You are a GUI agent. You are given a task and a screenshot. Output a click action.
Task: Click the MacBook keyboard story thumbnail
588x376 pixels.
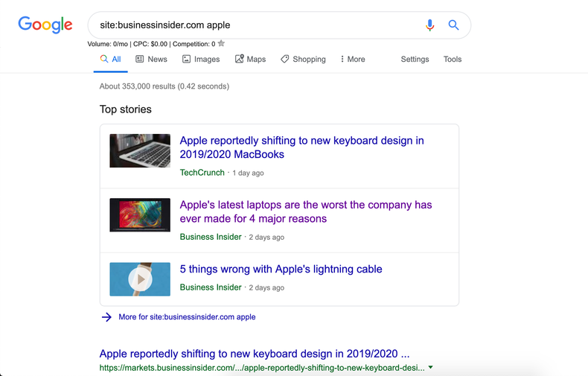point(140,150)
